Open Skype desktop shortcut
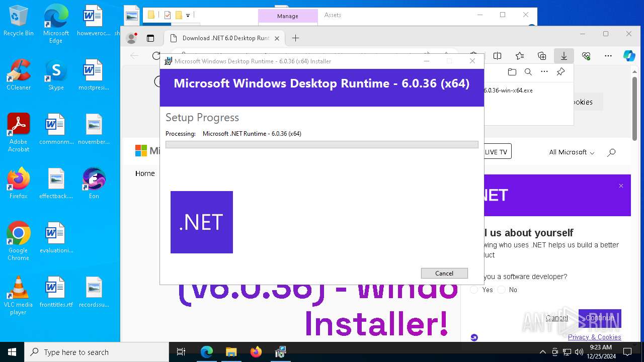 [x=56, y=75]
